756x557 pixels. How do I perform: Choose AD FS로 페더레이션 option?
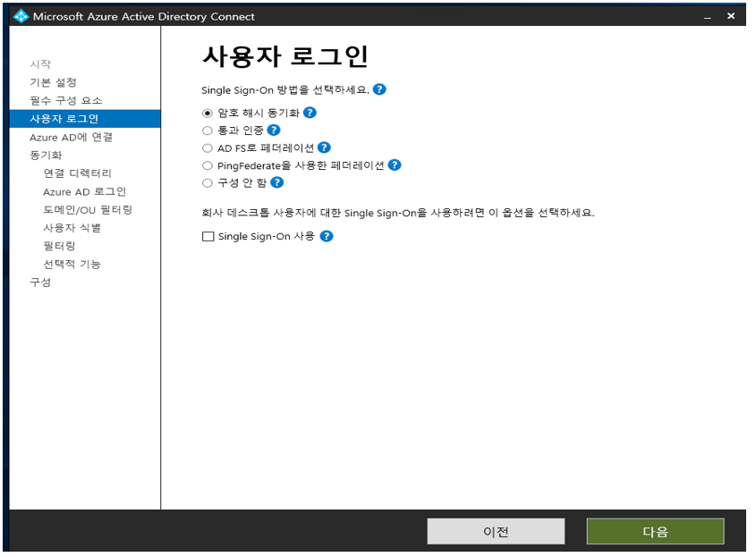208,148
